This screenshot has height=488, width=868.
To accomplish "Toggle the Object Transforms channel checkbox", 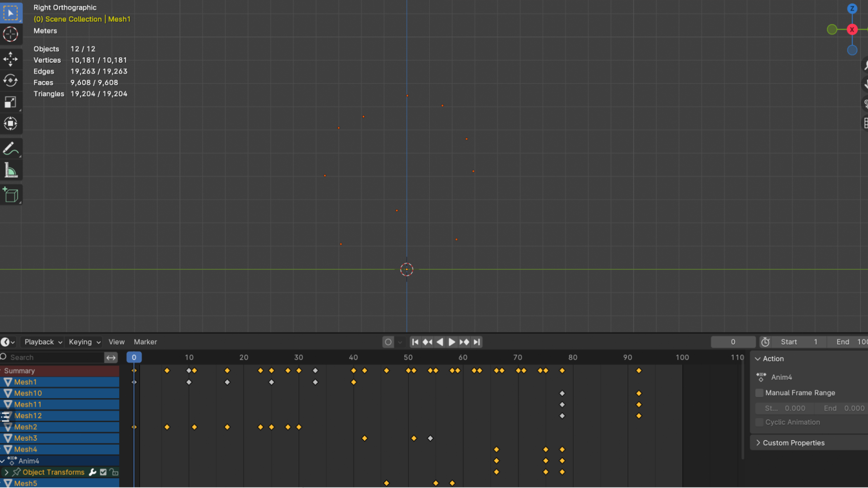I will [x=103, y=472].
